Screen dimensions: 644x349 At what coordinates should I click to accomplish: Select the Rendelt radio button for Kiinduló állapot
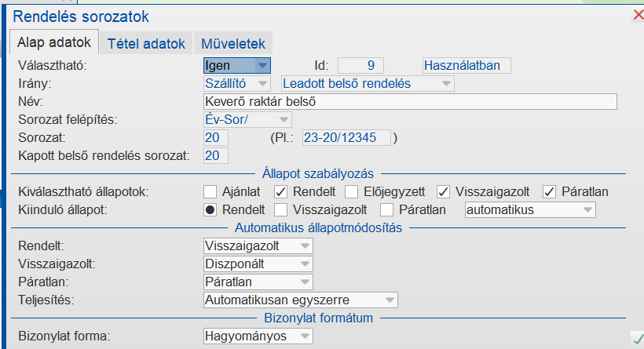pyautogui.click(x=210, y=209)
